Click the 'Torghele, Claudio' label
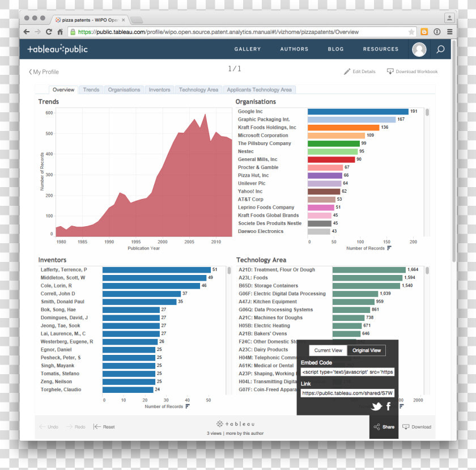 pos(61,389)
